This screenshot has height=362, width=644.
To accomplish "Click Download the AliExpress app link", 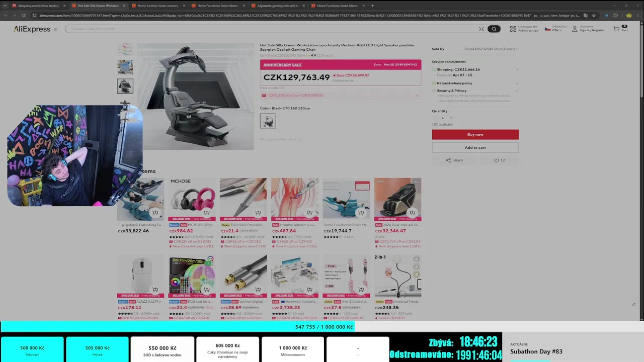I will pos(524,29).
